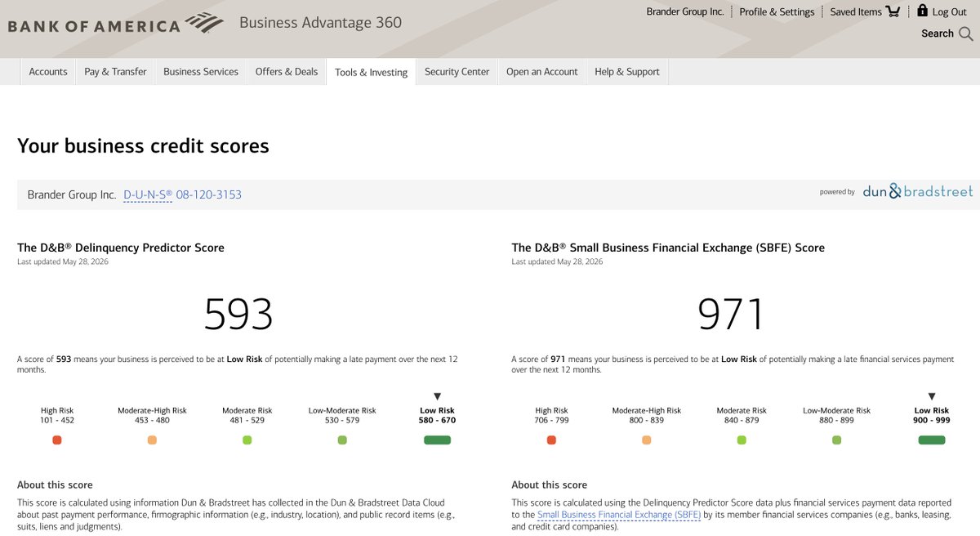This screenshot has height=536, width=980.
Task: Click Log Out
Action: 950,11
